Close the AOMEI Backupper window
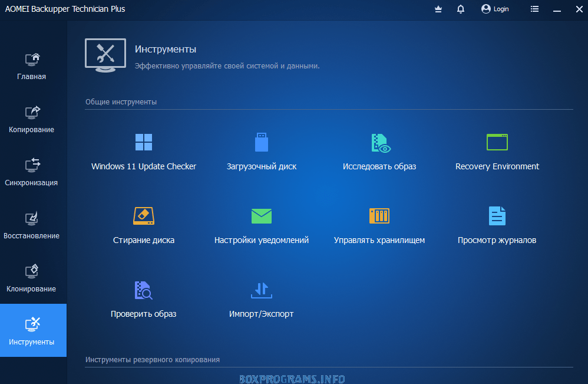The width and height of the screenshot is (588, 384). [579, 9]
